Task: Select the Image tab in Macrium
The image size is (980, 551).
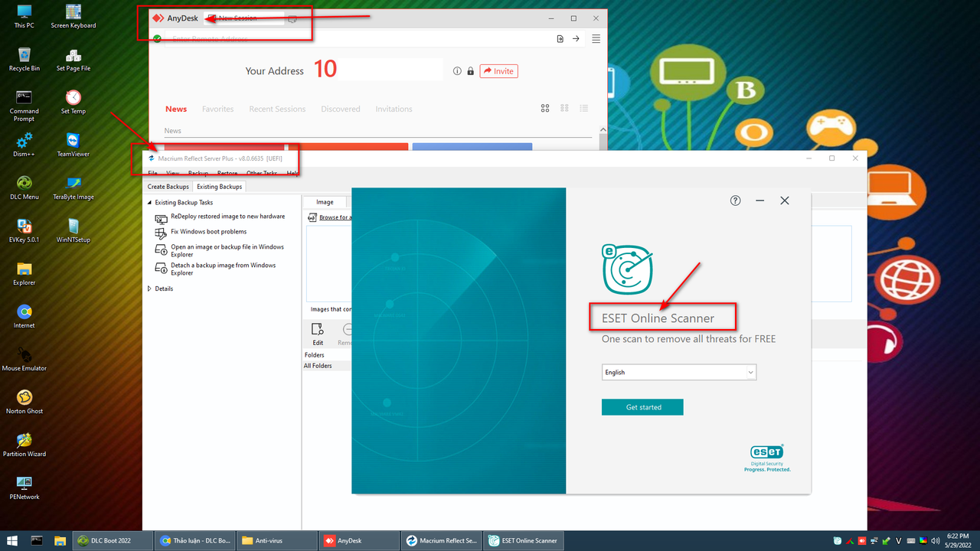Action: tap(325, 202)
